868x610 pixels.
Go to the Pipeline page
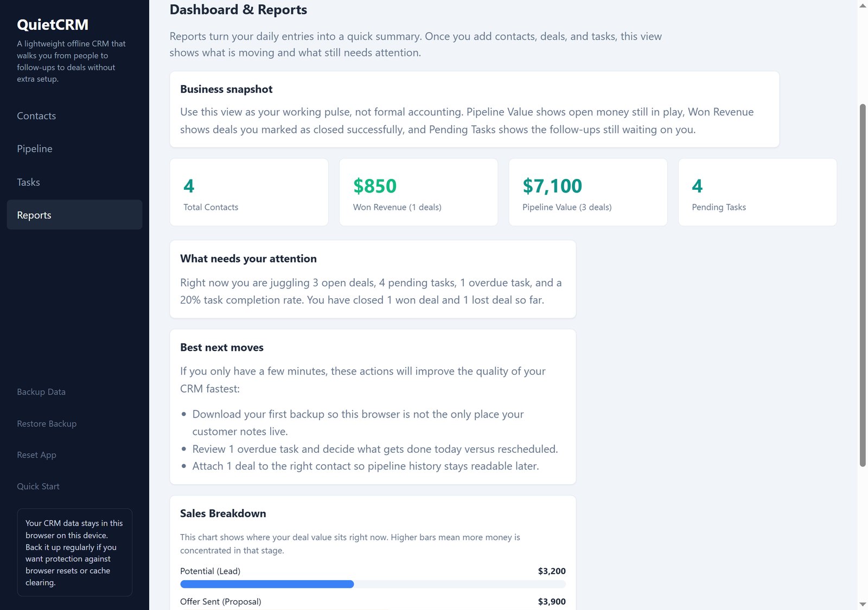(x=74, y=149)
